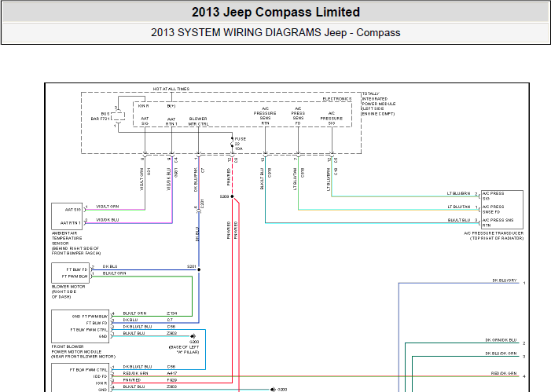Click the 'F929' circuit code
551x392 pixels.
[171, 380]
